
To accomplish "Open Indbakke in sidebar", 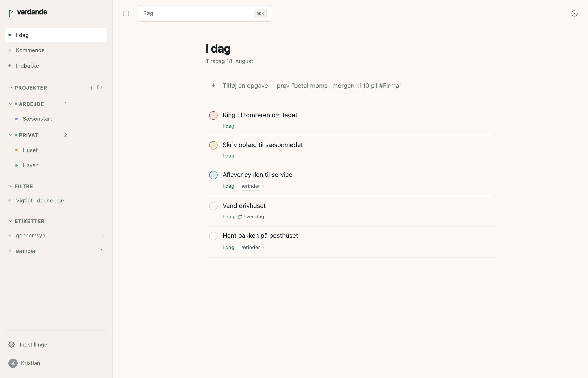I will coord(56,66).
